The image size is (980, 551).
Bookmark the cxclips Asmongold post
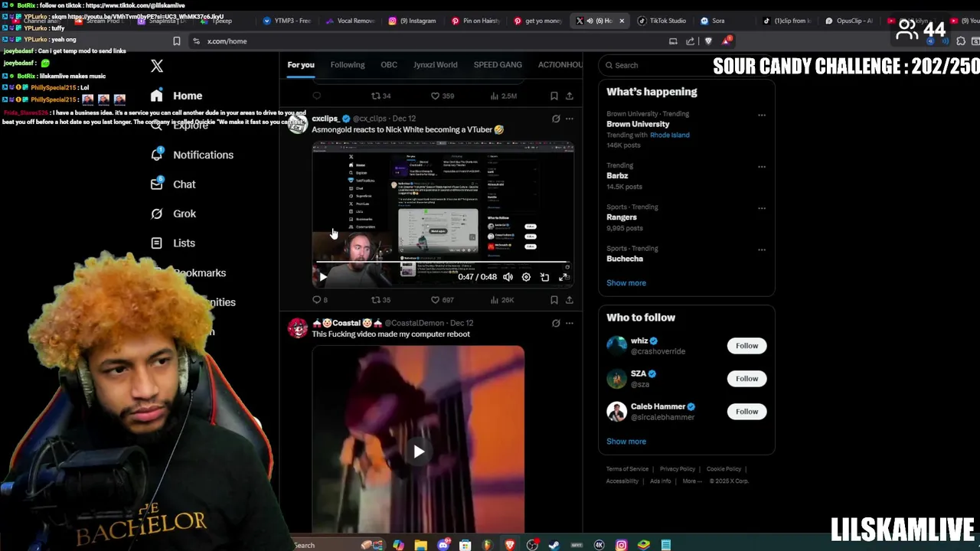[554, 300]
